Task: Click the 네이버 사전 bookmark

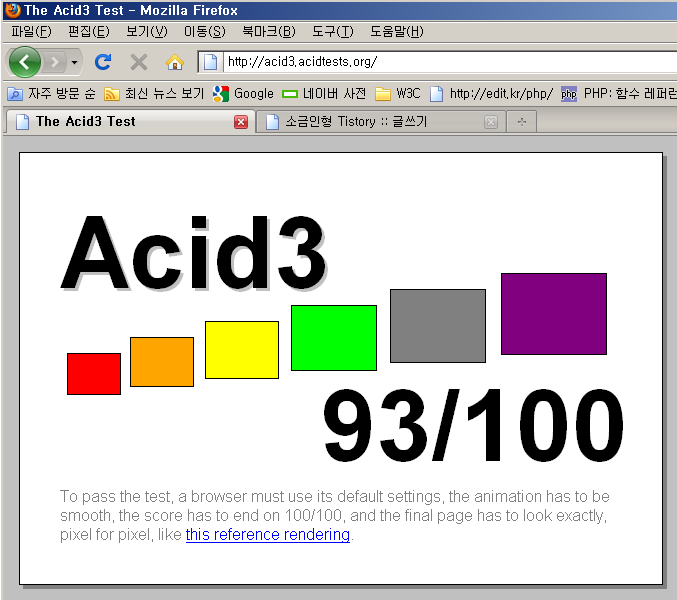Action: tap(324, 93)
